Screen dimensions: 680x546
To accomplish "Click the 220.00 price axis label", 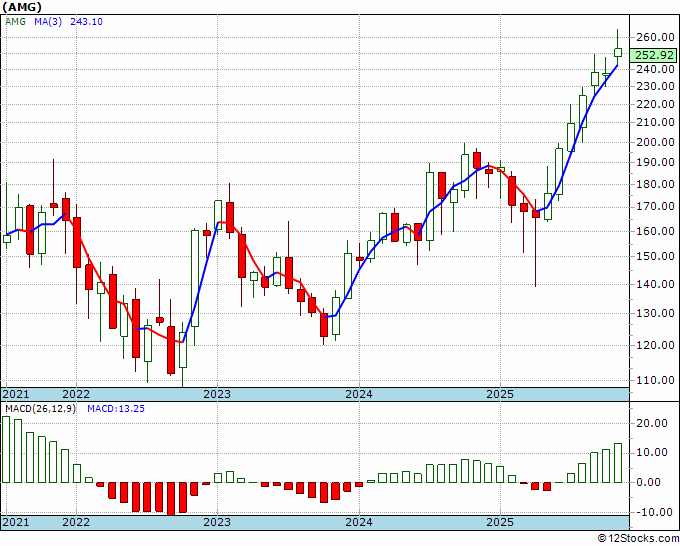I will click(x=655, y=104).
